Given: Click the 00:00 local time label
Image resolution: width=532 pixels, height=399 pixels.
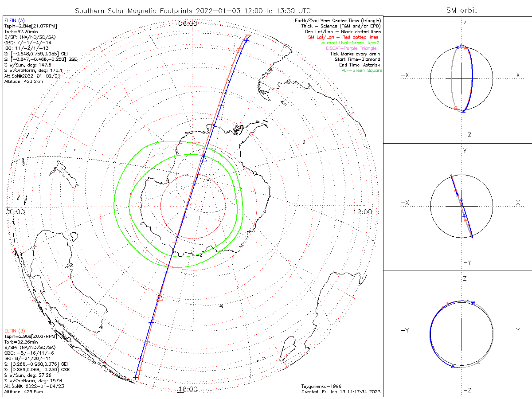Looking at the screenshot, I should (15, 212).
